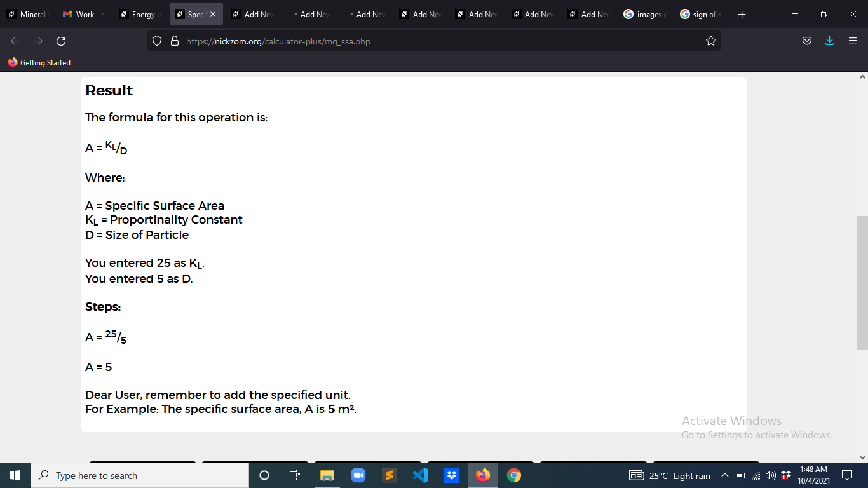Open the volume speaker control
This screenshot has width=868, height=488.
(x=771, y=476)
